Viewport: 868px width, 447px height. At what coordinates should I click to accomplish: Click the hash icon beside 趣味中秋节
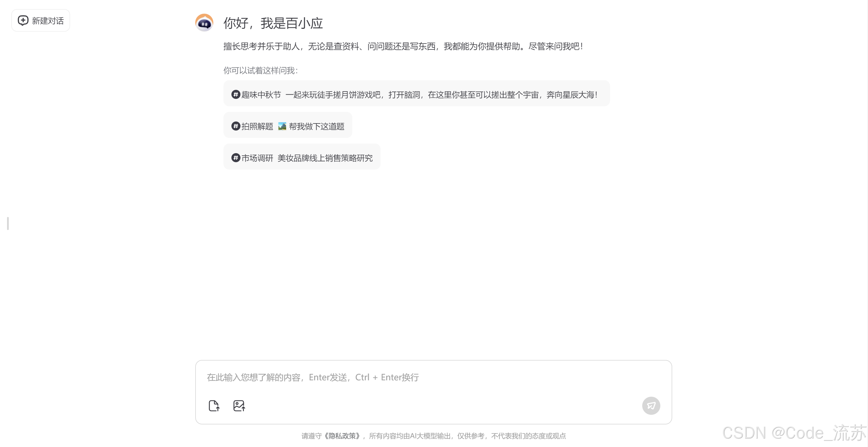236,95
